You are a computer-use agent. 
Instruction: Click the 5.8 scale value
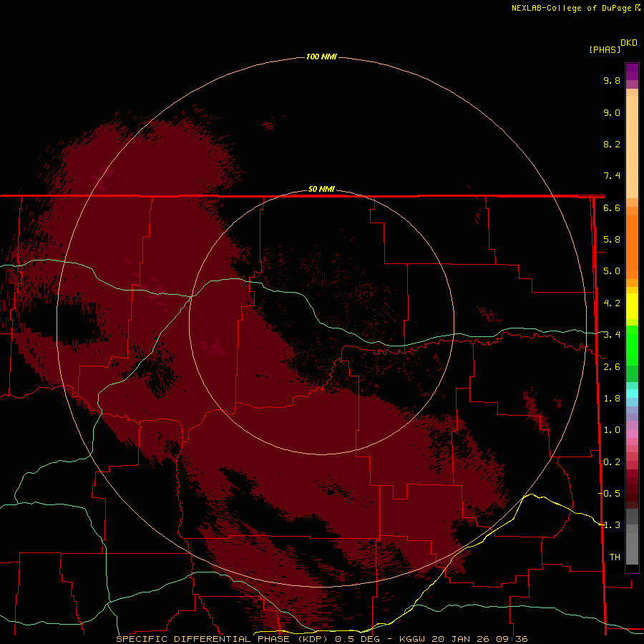pyautogui.click(x=612, y=240)
